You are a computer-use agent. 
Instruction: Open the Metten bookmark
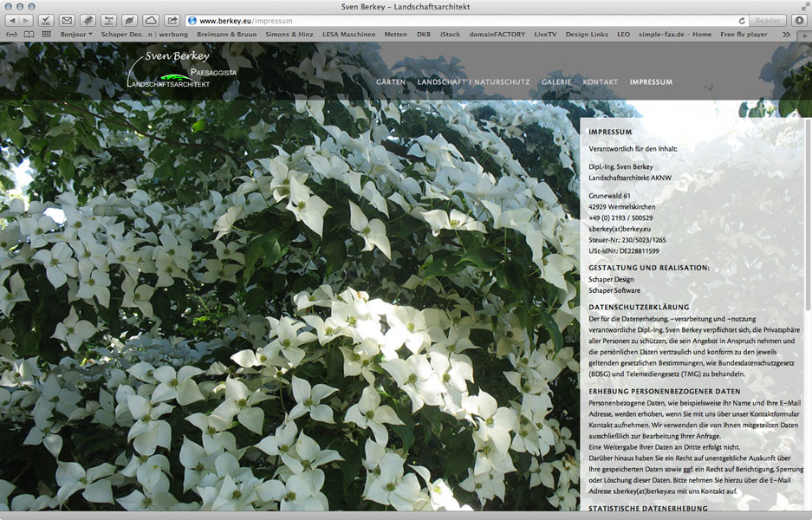tap(396, 35)
